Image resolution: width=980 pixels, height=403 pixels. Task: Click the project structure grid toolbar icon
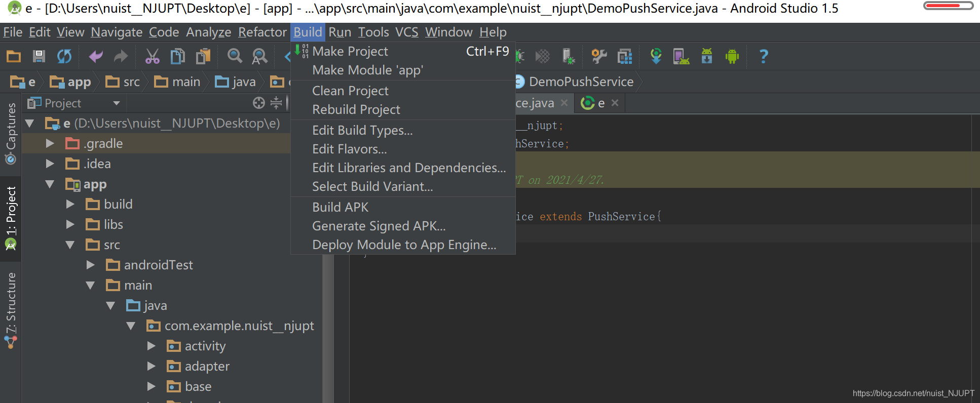[x=625, y=56]
